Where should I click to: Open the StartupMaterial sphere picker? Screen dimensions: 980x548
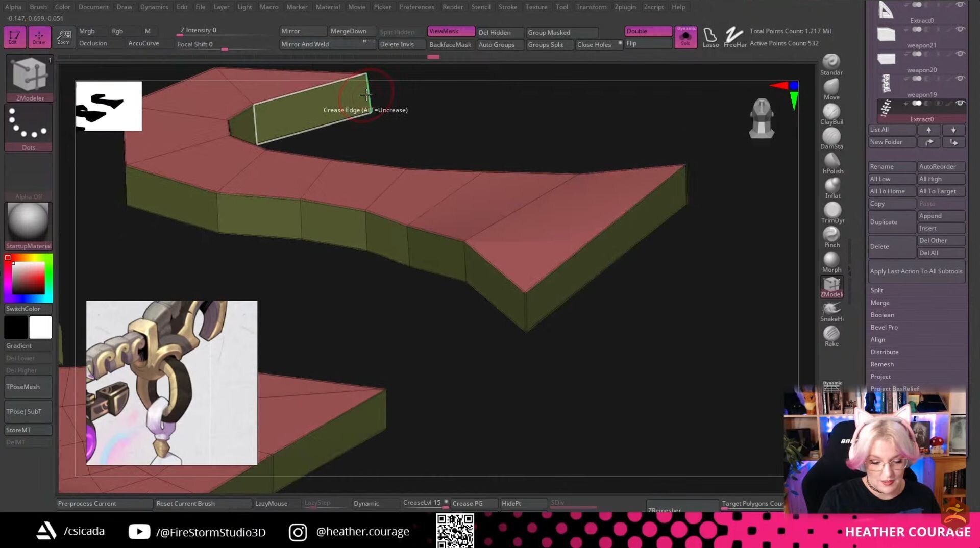[x=29, y=226]
